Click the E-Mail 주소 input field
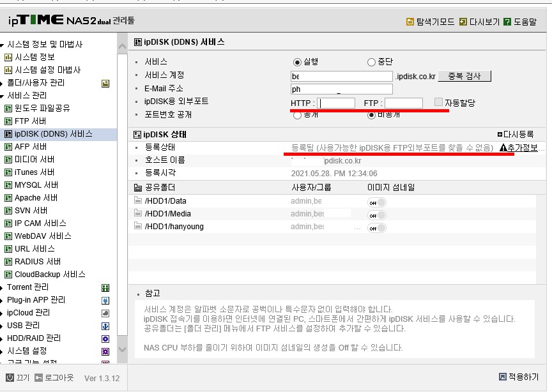Image resolution: width=552 pixels, height=392 pixels. click(341, 89)
